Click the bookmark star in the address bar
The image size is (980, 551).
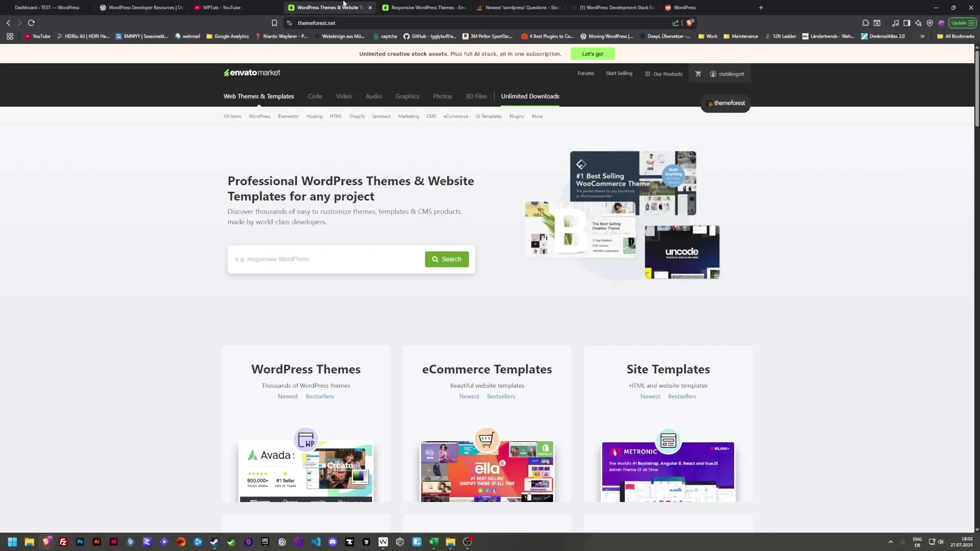(x=275, y=23)
